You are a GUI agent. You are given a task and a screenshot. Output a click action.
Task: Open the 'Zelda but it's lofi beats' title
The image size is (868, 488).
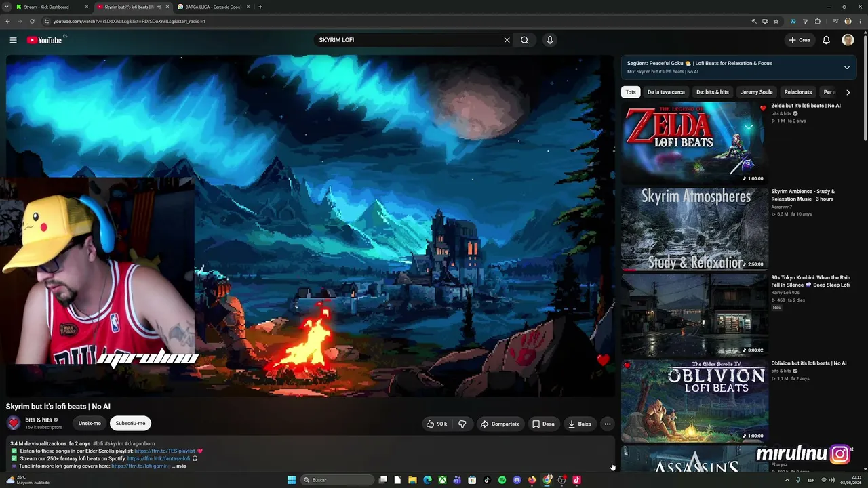[x=806, y=106]
